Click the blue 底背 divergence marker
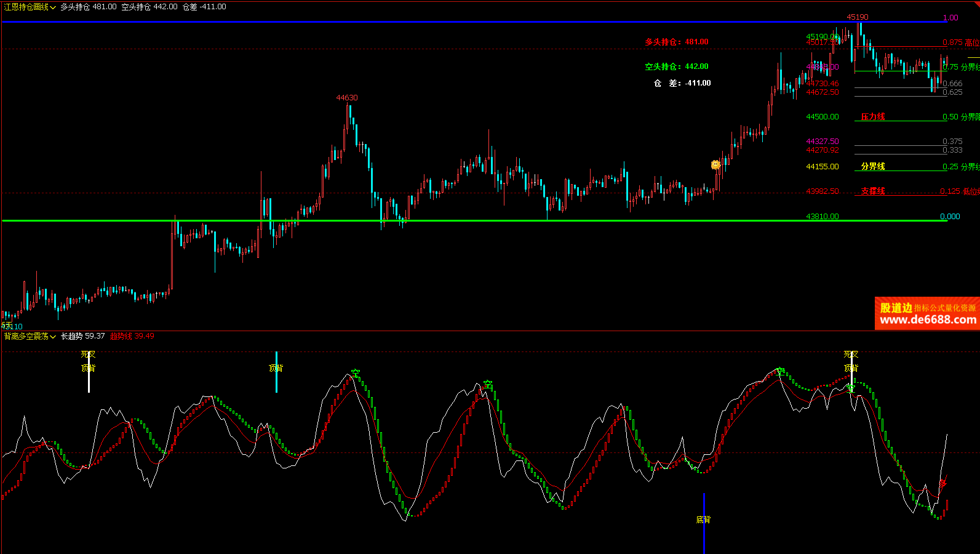This screenshot has height=554, width=980. (703, 520)
